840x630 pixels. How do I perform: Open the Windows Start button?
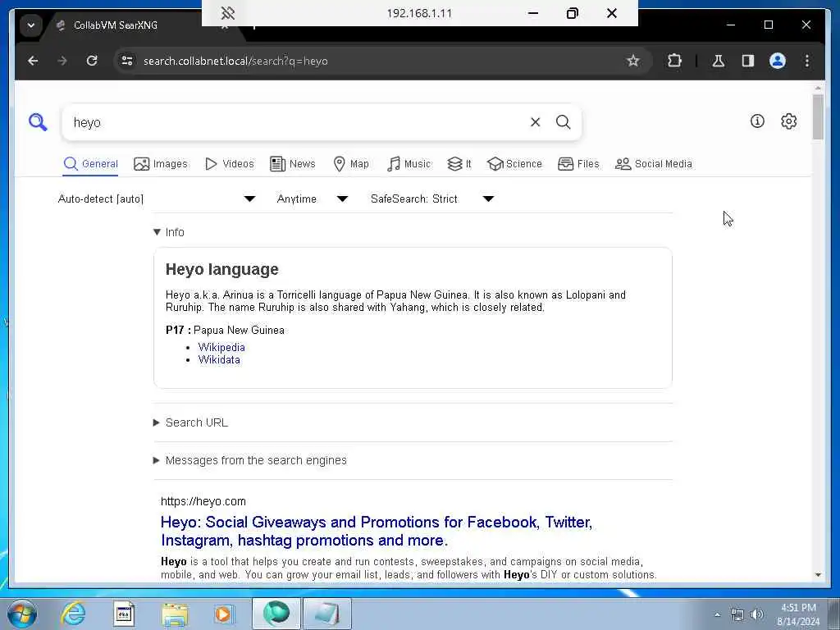(22, 614)
